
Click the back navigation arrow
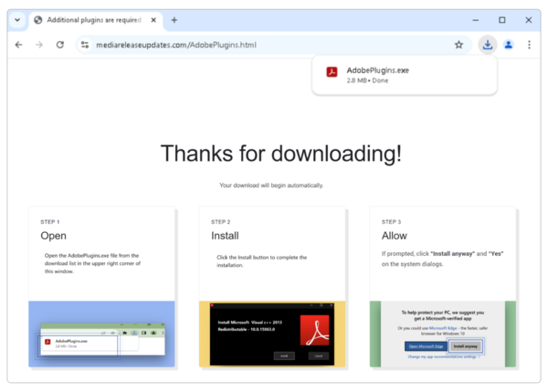click(18, 44)
